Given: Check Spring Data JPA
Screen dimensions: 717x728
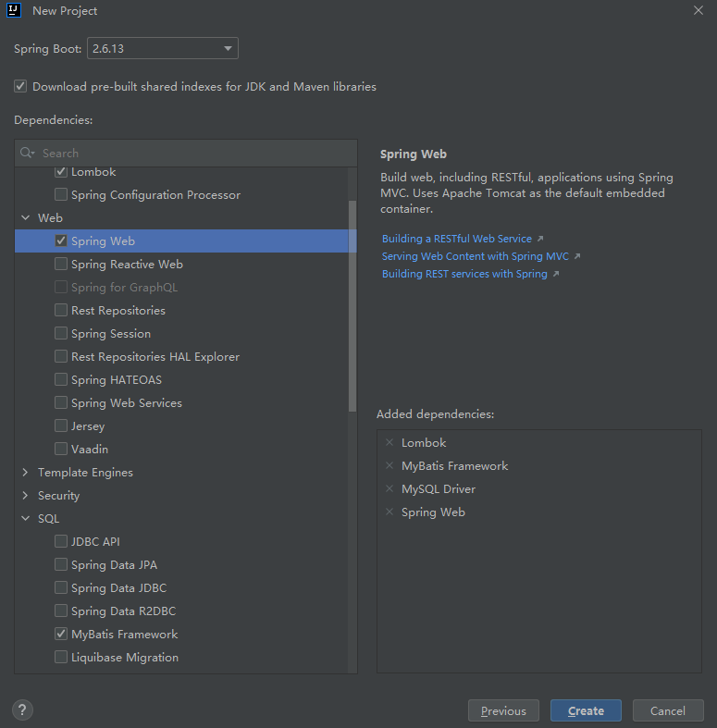Looking at the screenshot, I should click(61, 564).
